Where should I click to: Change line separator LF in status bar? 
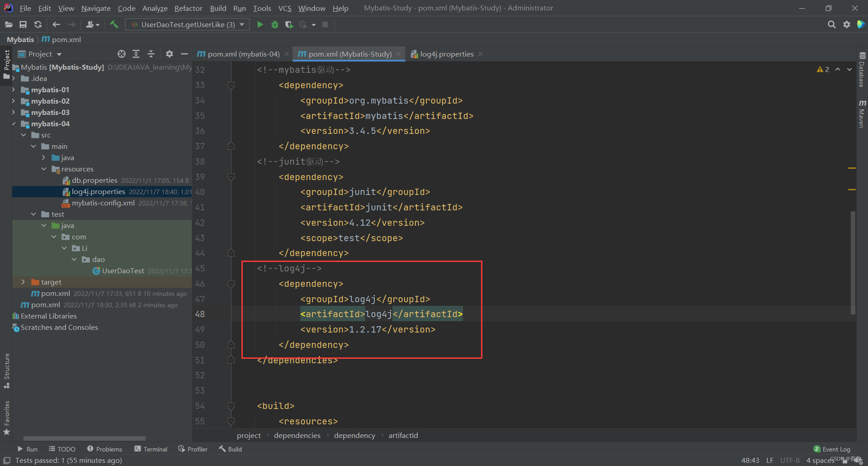769,461
